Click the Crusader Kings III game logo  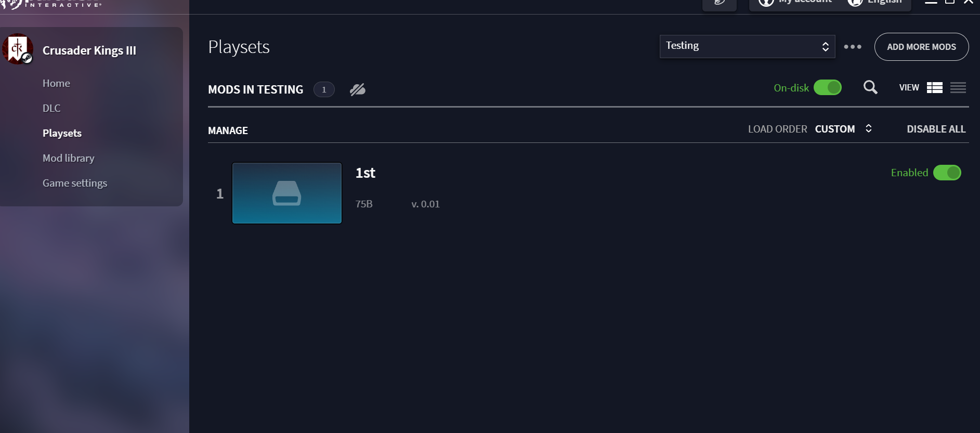click(x=18, y=49)
